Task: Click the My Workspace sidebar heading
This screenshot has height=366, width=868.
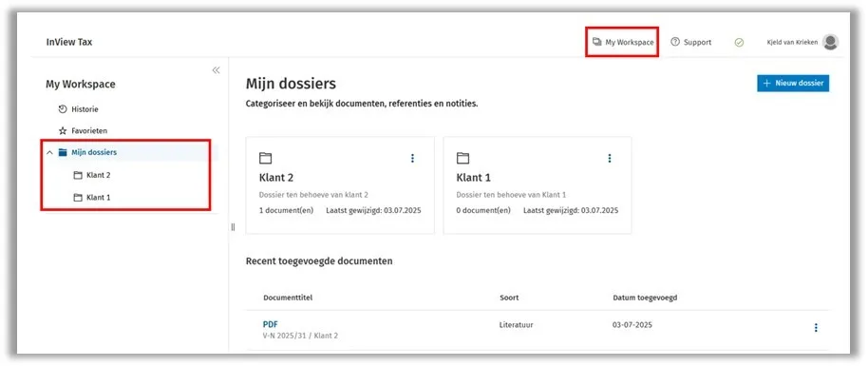Action: click(x=81, y=85)
